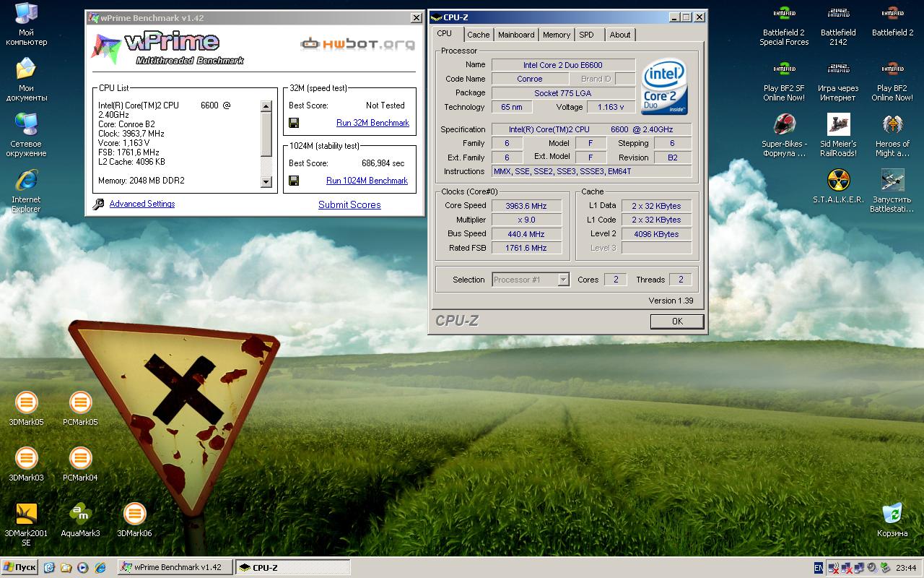Launch 3DMark03 desktop shortcut
Image resolution: width=924 pixels, height=578 pixels.
(26, 464)
